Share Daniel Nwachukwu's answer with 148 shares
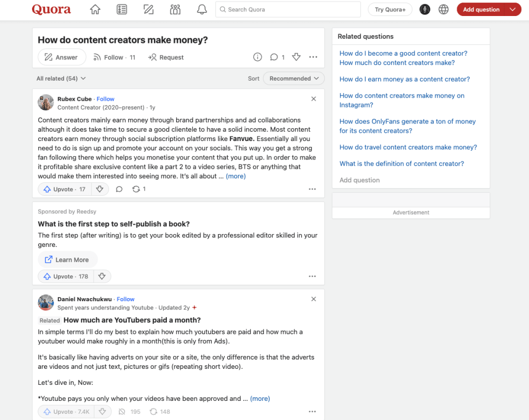 coord(160,412)
